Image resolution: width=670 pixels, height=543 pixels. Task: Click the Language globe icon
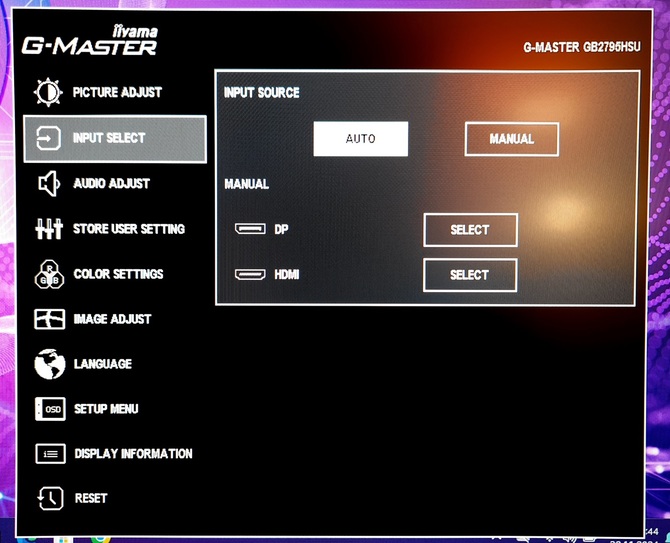pyautogui.click(x=50, y=364)
